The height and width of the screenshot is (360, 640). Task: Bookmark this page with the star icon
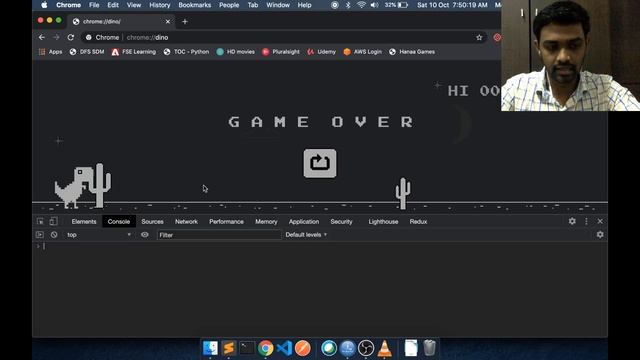coord(479,38)
